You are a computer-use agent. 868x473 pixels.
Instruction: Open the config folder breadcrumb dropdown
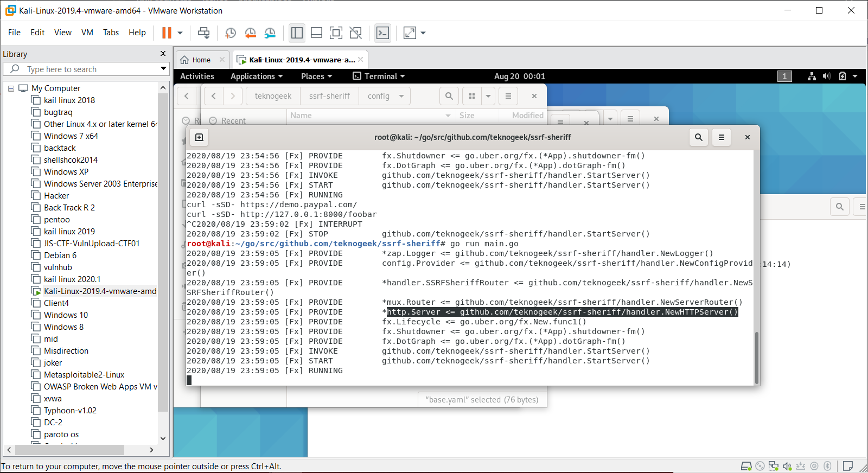(401, 96)
